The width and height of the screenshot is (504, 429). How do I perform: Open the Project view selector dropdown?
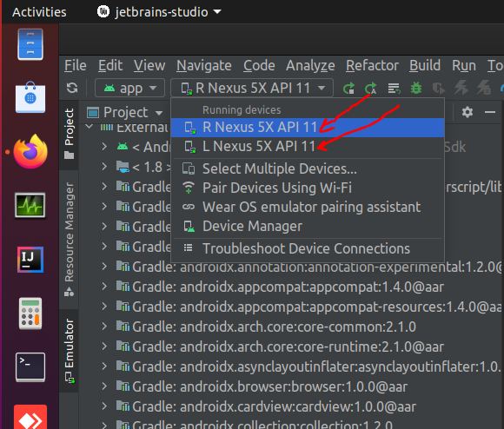pyautogui.click(x=125, y=112)
